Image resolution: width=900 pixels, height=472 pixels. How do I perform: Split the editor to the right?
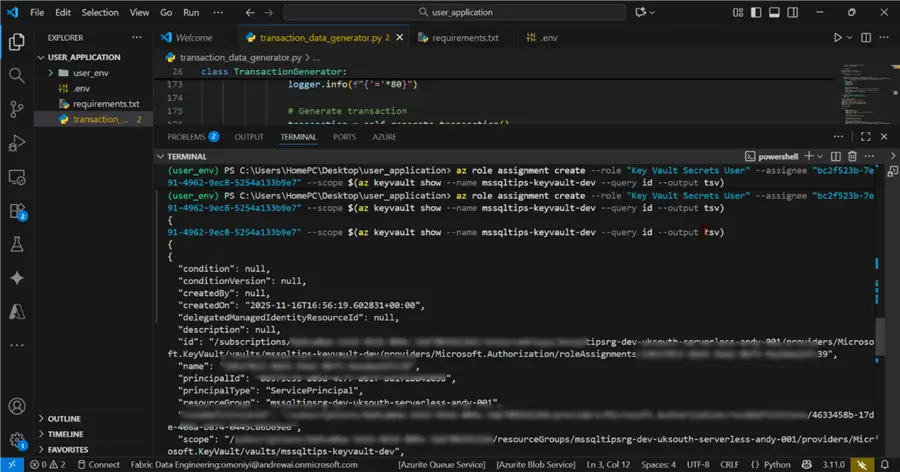[x=866, y=37]
